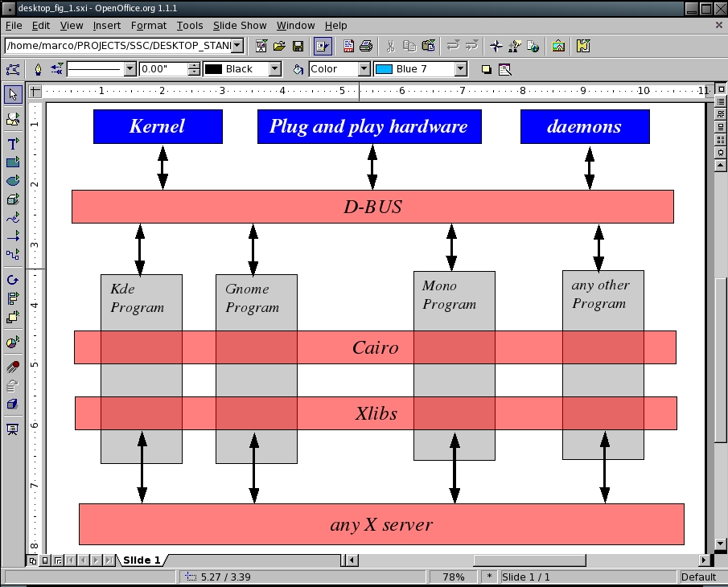Image resolution: width=728 pixels, height=587 pixels.
Task: Open the Lines and Arrows tool
Action: (x=12, y=236)
